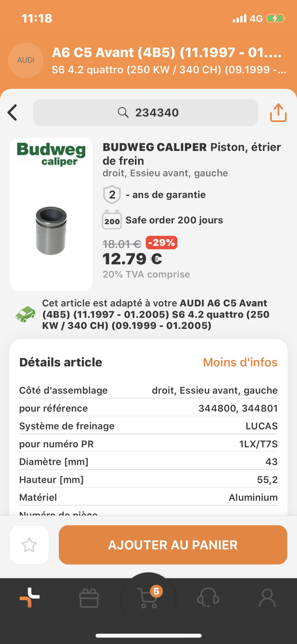Image resolution: width=297 pixels, height=644 pixels.
Task: Tap the BUDWEG CALIPER Piston product title
Action: (191, 154)
